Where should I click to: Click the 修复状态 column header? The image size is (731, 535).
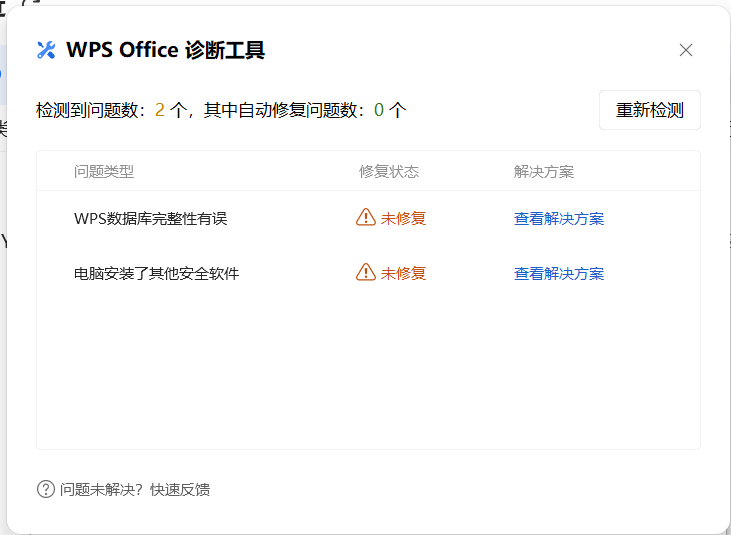pyautogui.click(x=389, y=171)
